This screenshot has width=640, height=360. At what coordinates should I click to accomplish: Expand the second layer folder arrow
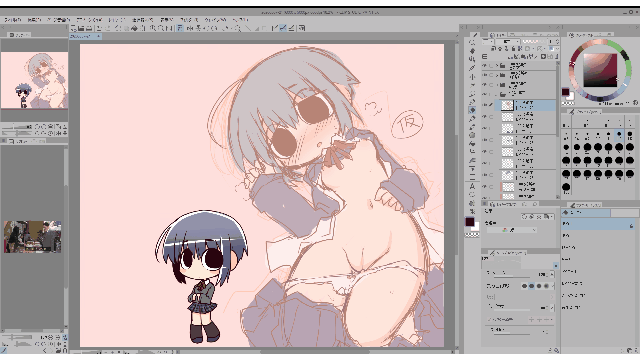pos(497,75)
